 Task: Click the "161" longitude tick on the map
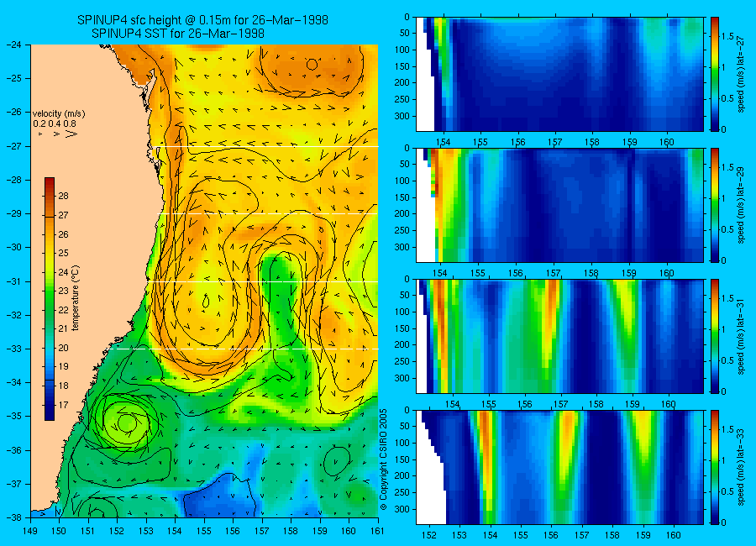pos(377,531)
